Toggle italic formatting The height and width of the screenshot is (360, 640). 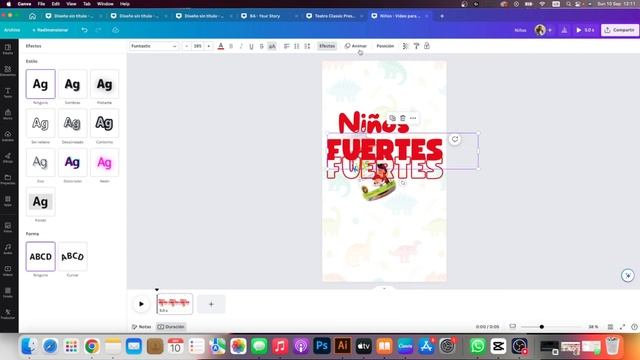(241, 46)
